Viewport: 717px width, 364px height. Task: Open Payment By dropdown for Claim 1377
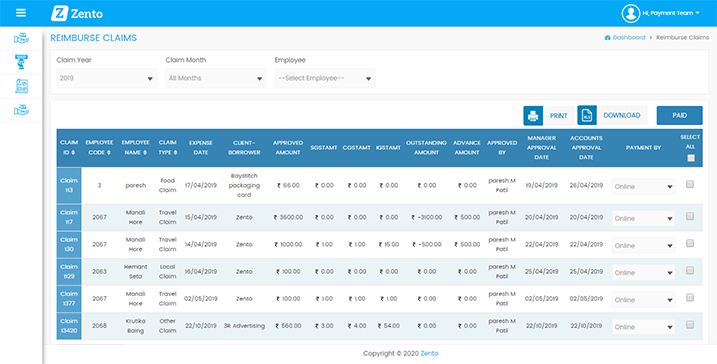(x=643, y=300)
